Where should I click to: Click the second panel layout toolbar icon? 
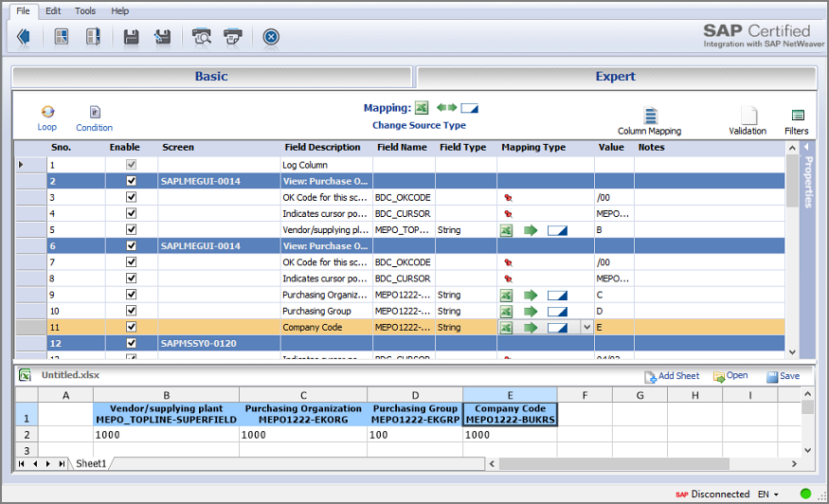coord(93,37)
